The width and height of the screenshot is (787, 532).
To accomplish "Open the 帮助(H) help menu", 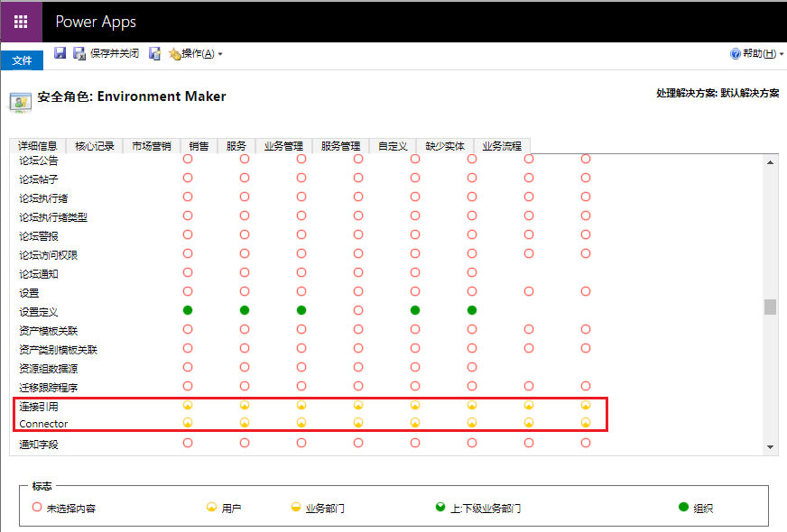I will tap(756, 53).
